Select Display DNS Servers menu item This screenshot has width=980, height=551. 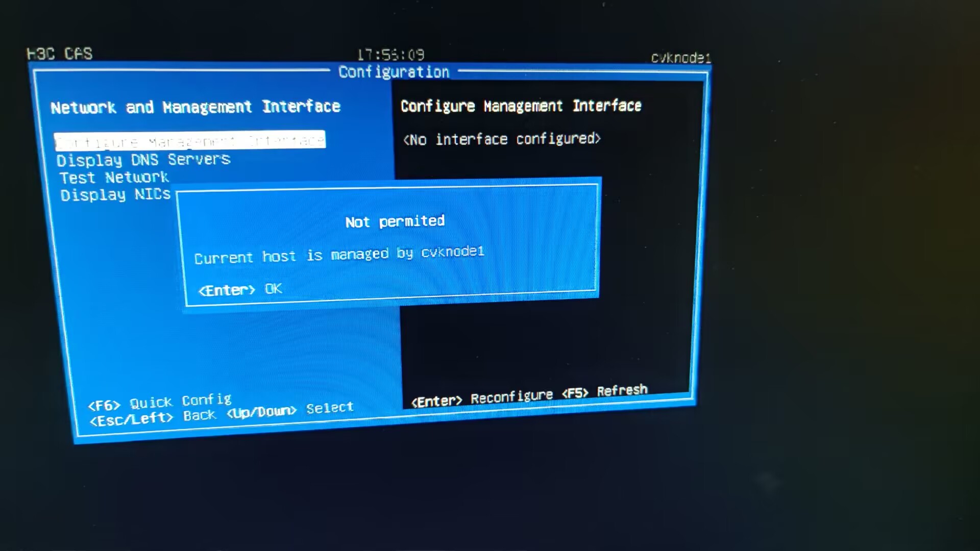[x=143, y=160]
